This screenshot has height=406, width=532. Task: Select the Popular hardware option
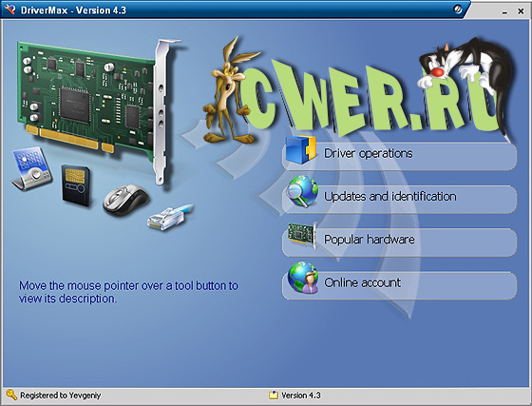pyautogui.click(x=400, y=242)
